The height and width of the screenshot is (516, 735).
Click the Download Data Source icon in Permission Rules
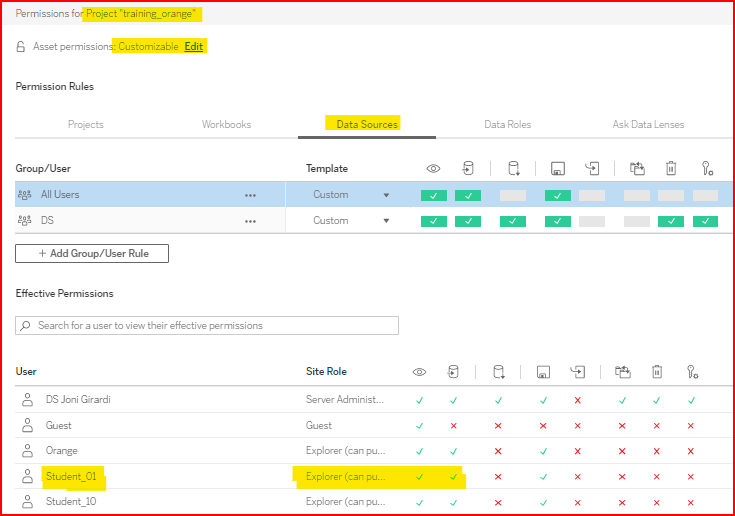click(513, 169)
